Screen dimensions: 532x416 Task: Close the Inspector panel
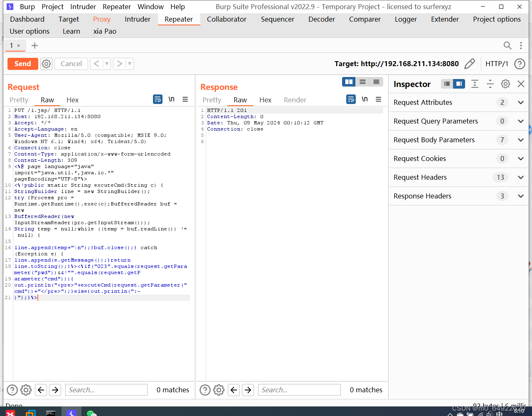point(521,84)
